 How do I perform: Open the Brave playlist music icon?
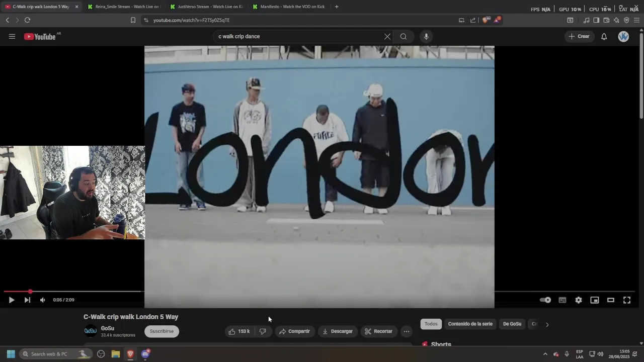tap(586, 20)
